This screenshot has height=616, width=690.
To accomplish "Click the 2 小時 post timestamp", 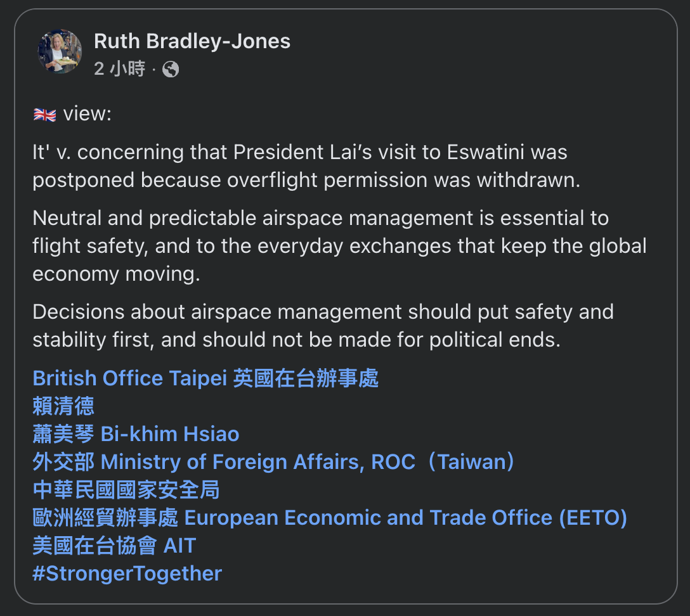I will click(119, 69).
